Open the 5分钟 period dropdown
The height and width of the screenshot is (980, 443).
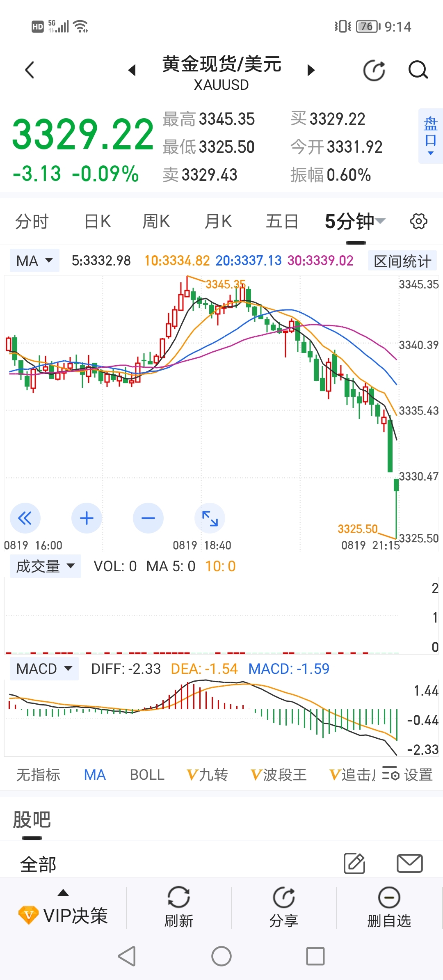(355, 222)
